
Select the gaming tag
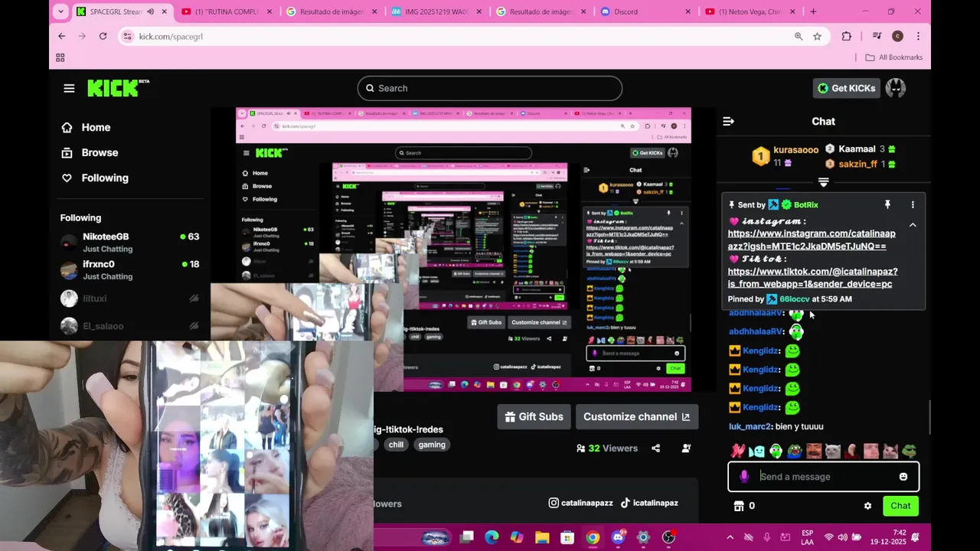pos(432,445)
